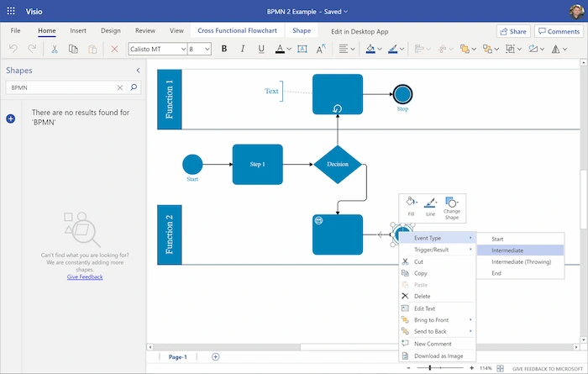The height and width of the screenshot is (374, 588).
Task: Switch to the Insert tab
Action: pos(78,31)
